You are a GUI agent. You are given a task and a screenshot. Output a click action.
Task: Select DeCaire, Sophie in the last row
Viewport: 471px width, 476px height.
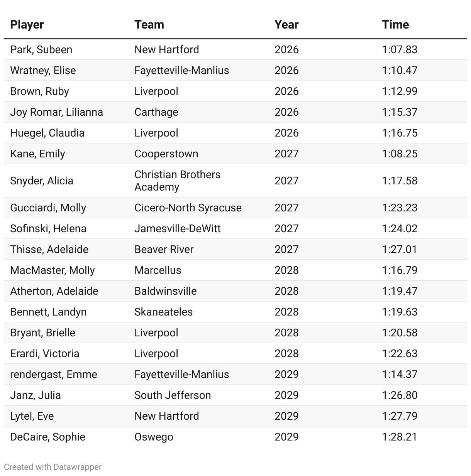pyautogui.click(x=47, y=437)
